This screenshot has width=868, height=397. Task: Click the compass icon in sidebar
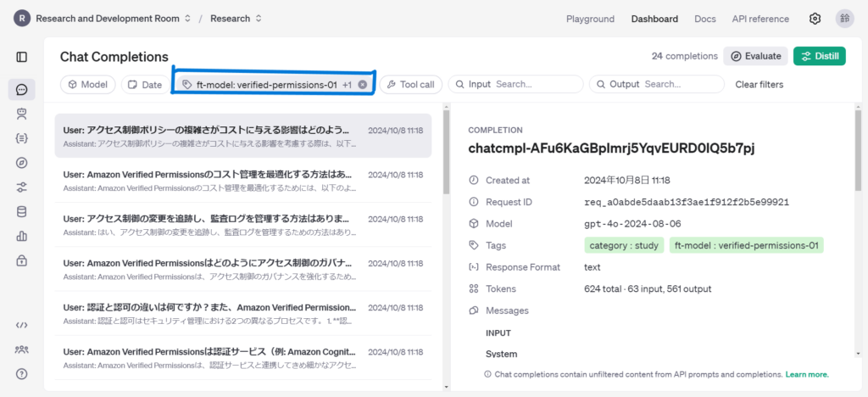22,162
